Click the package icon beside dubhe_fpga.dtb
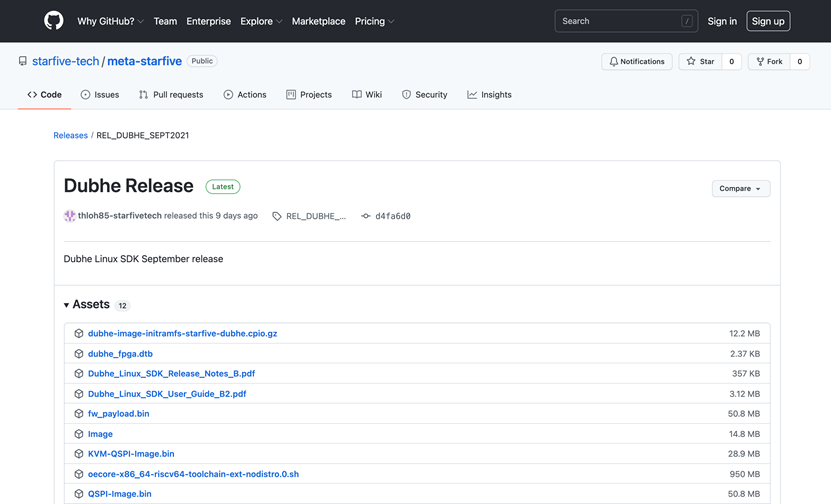 (79, 354)
